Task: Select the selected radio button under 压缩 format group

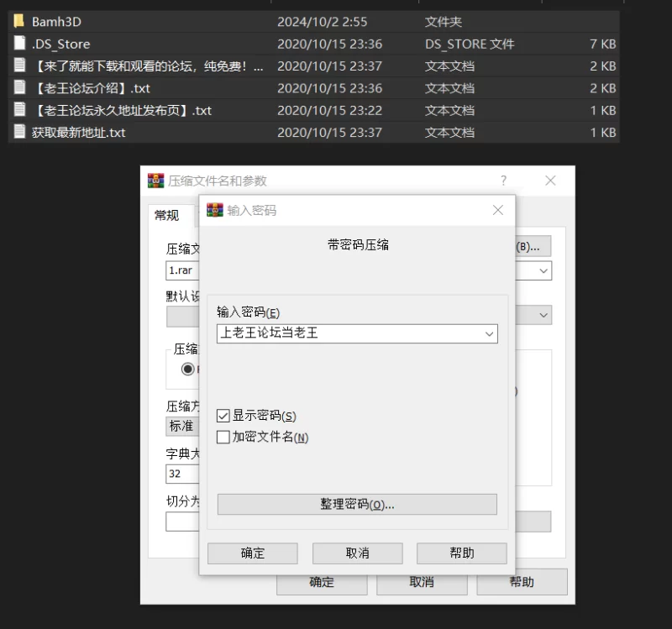Action: (187, 369)
